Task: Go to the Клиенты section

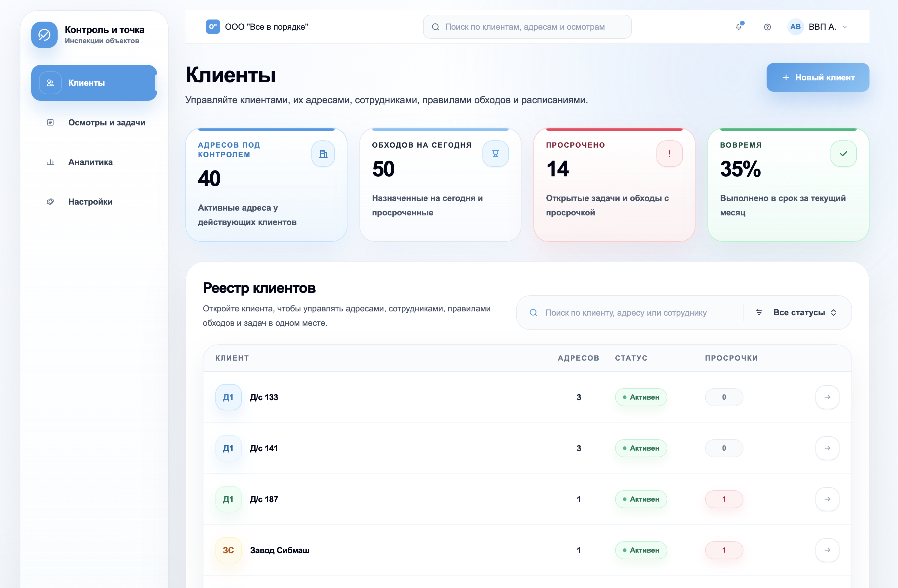Action: tap(94, 83)
